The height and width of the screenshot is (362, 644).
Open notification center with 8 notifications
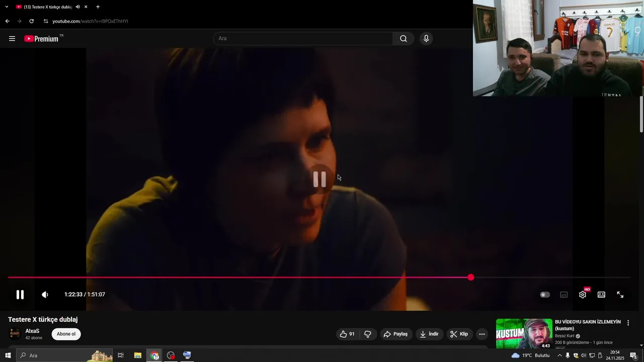[x=634, y=355]
